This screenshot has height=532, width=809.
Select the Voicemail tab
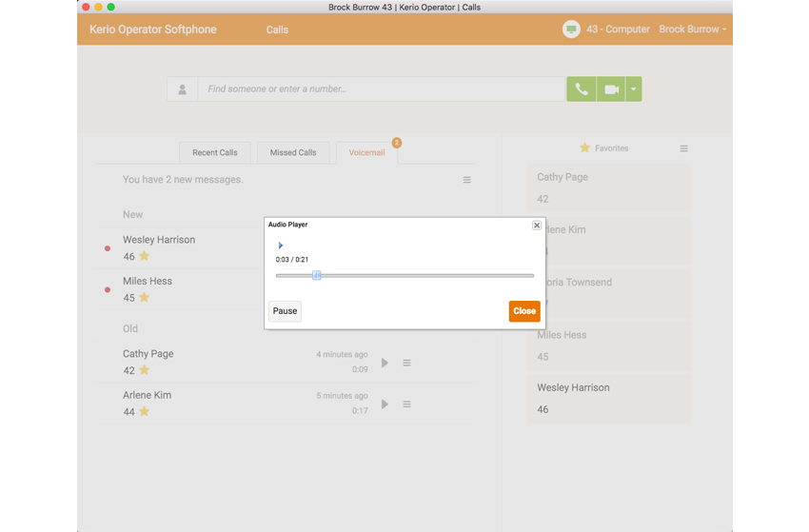366,152
